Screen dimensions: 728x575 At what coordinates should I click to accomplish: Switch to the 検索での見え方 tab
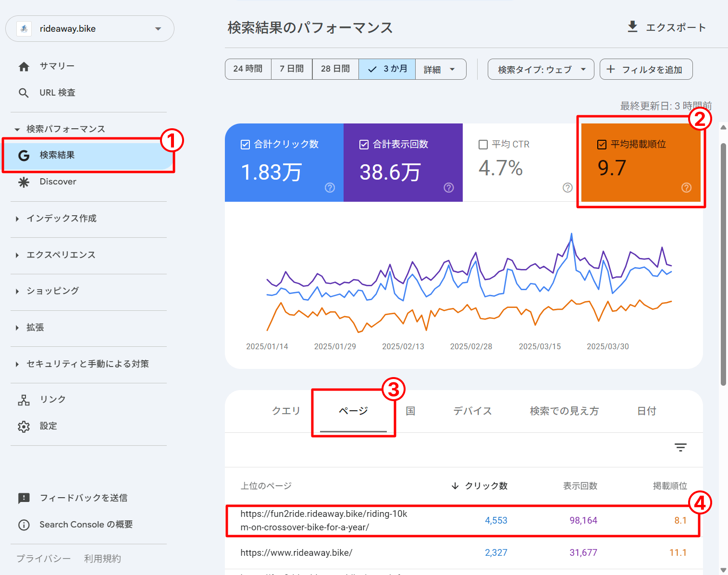pyautogui.click(x=564, y=411)
